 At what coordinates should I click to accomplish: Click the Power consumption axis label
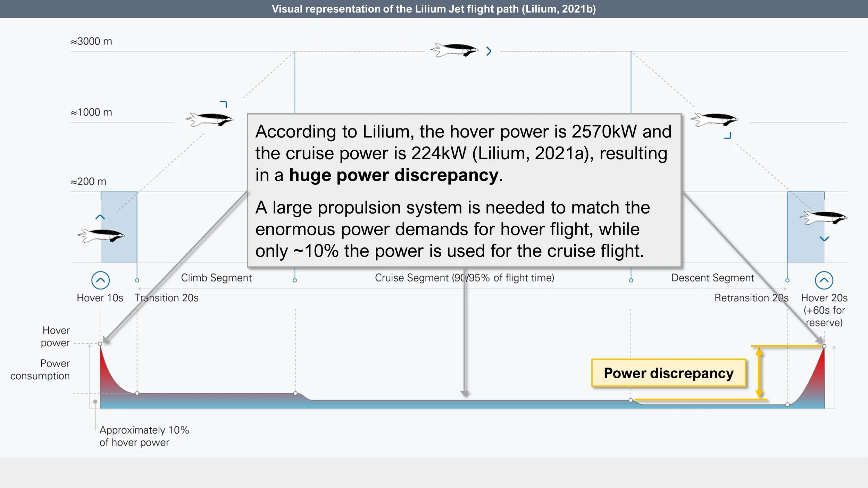[x=40, y=370]
